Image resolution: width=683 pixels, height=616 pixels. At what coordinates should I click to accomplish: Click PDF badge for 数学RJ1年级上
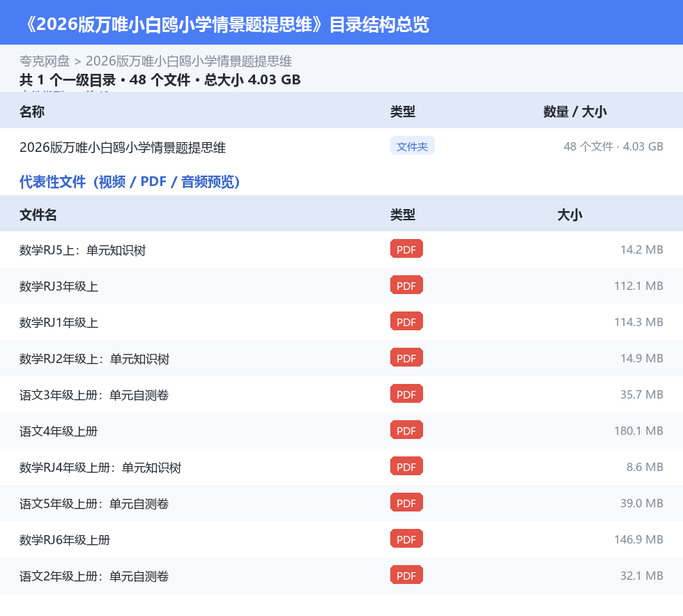point(406,321)
